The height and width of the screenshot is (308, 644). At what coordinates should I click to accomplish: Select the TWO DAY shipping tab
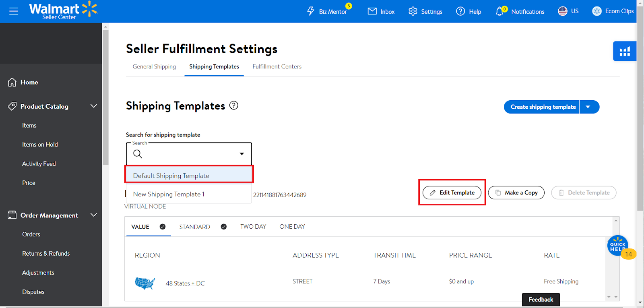253,227
